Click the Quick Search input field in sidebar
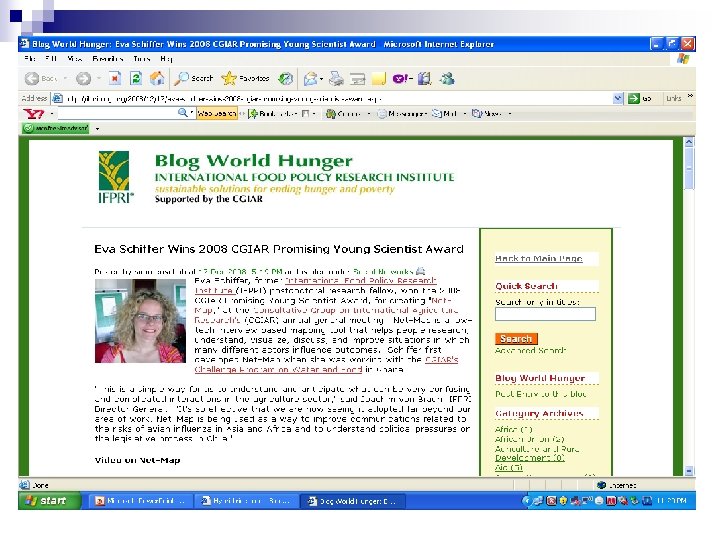The width and height of the screenshot is (720, 540). 545,314
